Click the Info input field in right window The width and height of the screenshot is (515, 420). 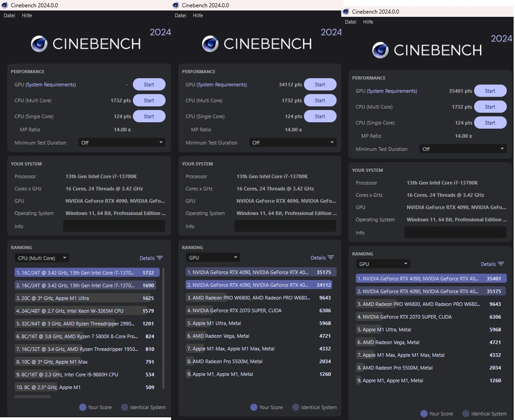tap(455, 232)
